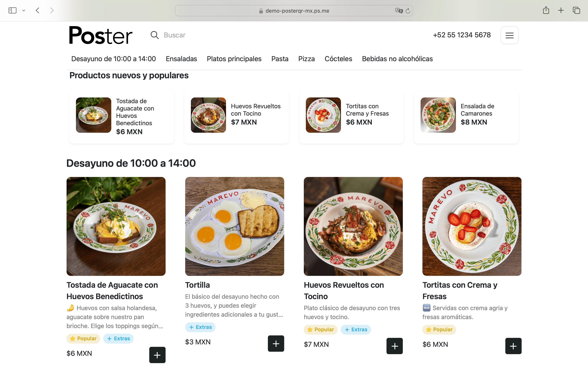The image size is (588, 367).
Task: Show tab overview icon in Safari
Action: (576, 10)
